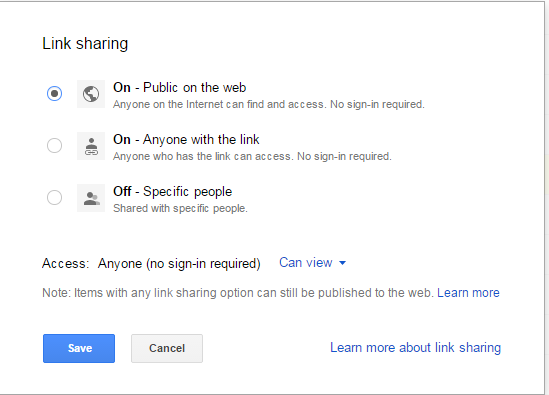Screen dimensions: 549x395
Task: Select the Public on the web radio button
Action: (x=55, y=93)
